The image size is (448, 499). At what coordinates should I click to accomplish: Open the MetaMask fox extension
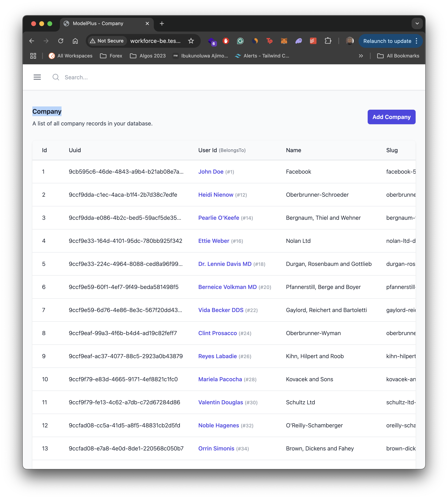[x=284, y=41]
